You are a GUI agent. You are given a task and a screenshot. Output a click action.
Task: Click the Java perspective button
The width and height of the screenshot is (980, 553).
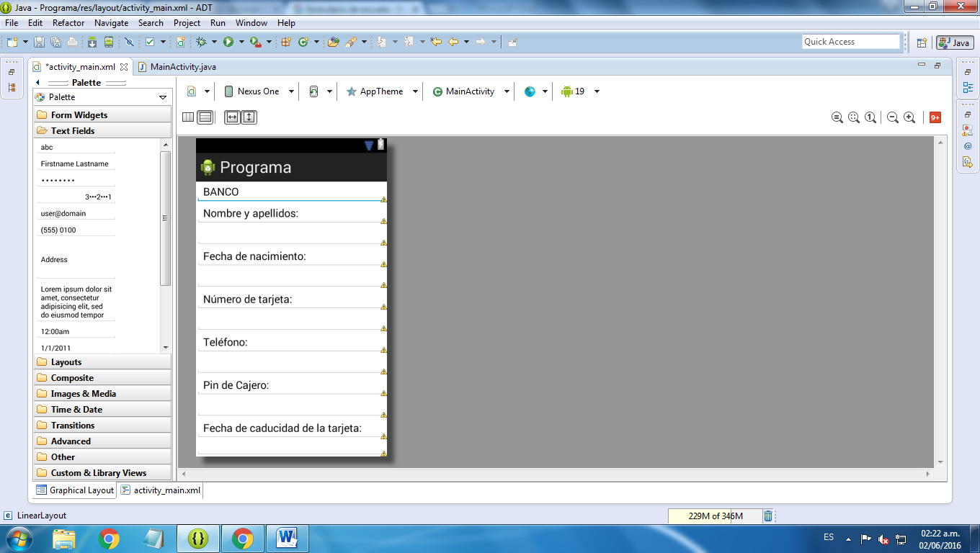(955, 42)
